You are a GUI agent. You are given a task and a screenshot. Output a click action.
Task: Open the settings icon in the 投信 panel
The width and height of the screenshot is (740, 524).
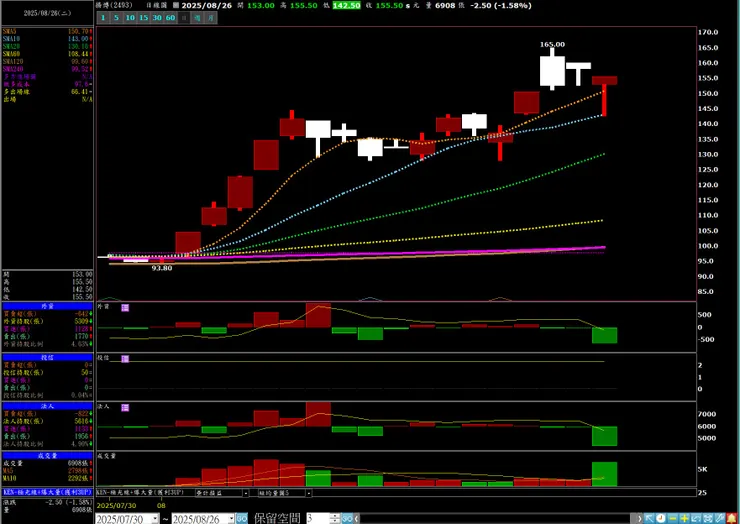pyautogui.click(x=125, y=359)
